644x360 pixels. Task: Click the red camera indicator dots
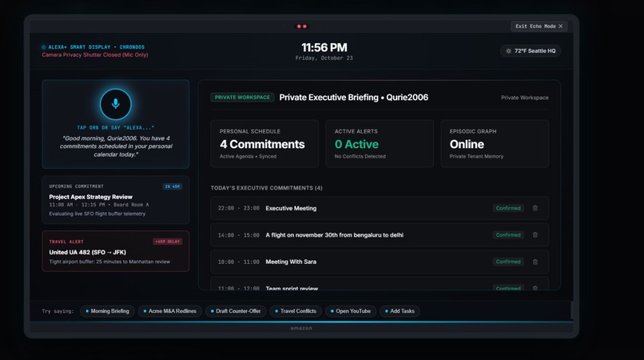click(302, 26)
